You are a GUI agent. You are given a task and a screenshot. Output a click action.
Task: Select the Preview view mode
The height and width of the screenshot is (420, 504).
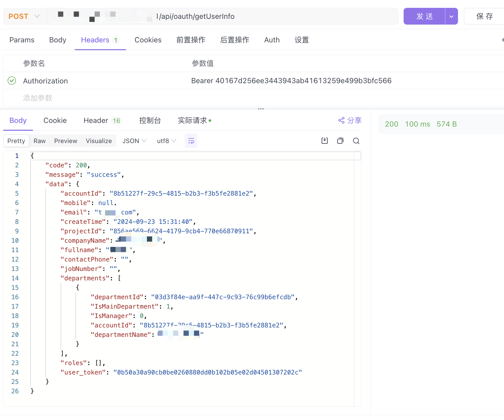[x=66, y=141]
